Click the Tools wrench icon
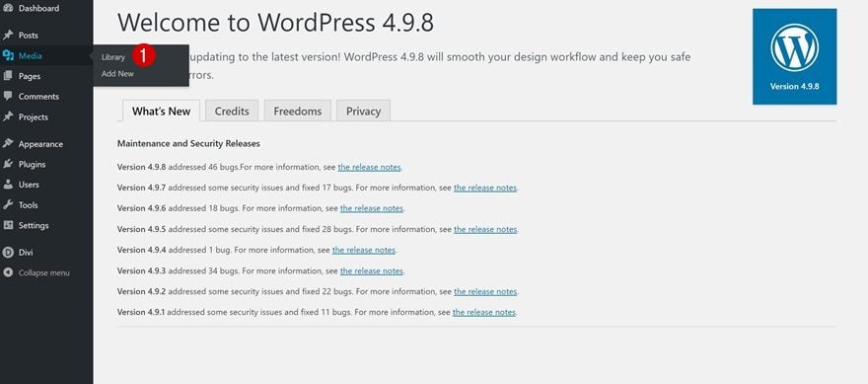This screenshot has width=868, height=384. click(8, 205)
